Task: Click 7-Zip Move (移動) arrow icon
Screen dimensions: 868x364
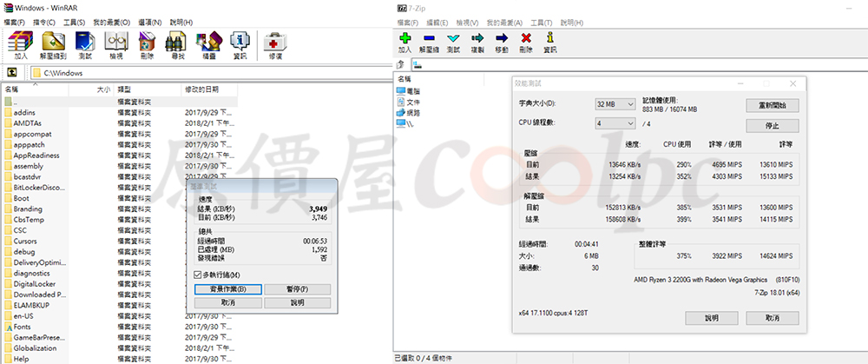Action: 502,43
